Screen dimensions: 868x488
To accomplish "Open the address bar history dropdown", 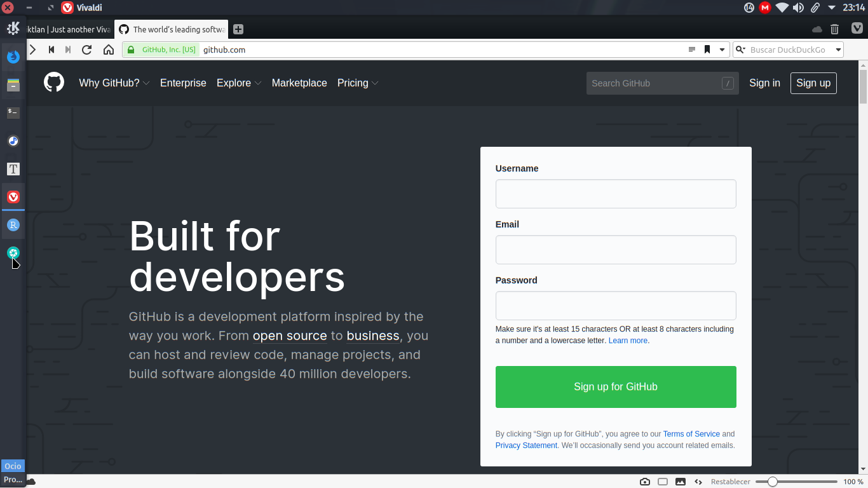I will click(722, 50).
